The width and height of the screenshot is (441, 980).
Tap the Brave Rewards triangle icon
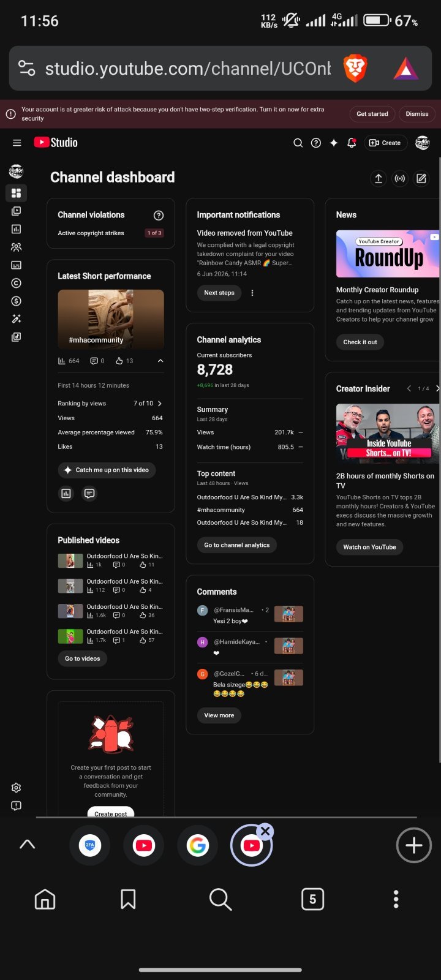click(x=405, y=69)
